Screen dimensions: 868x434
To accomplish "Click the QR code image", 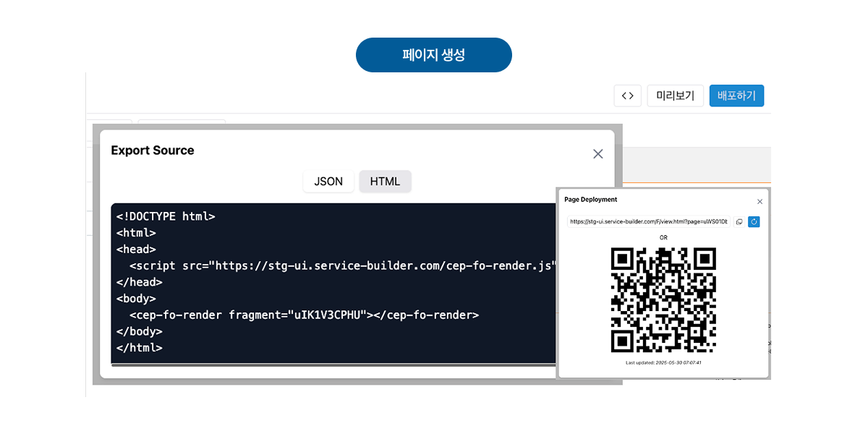I will pos(663,300).
